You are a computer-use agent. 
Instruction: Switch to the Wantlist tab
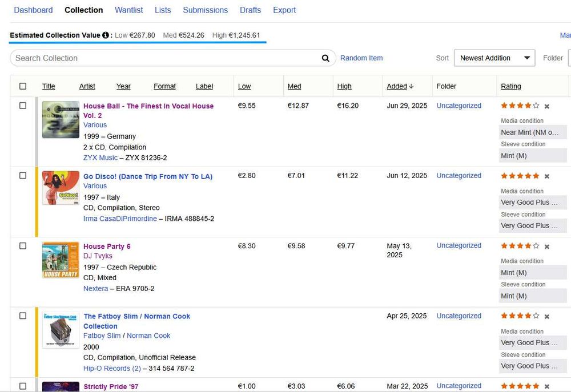click(x=129, y=10)
